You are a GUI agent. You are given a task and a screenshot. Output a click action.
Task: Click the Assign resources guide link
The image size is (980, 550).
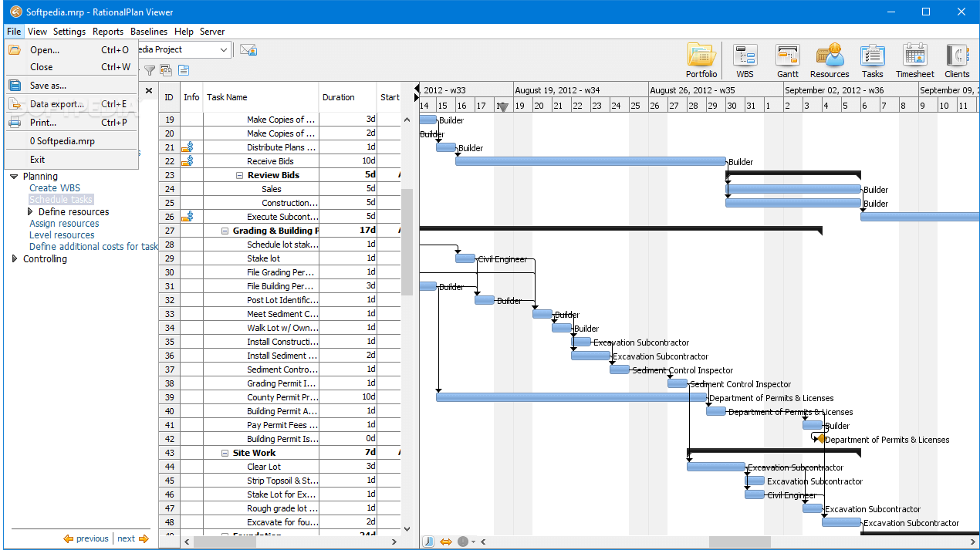[x=64, y=224]
